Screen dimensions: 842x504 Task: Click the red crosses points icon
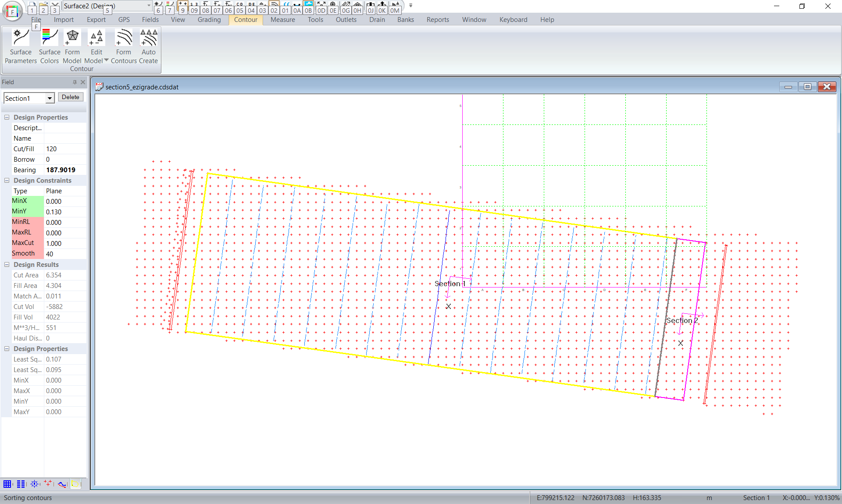point(48,484)
